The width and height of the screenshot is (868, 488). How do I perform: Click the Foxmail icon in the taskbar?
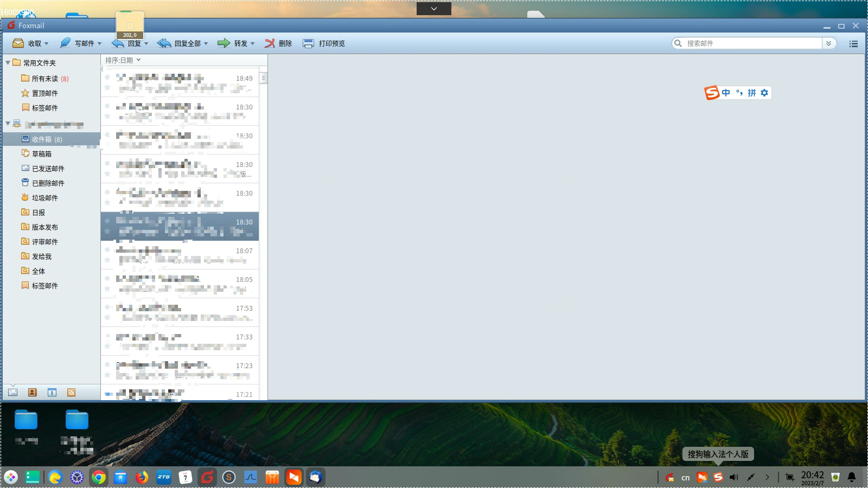[x=207, y=477]
